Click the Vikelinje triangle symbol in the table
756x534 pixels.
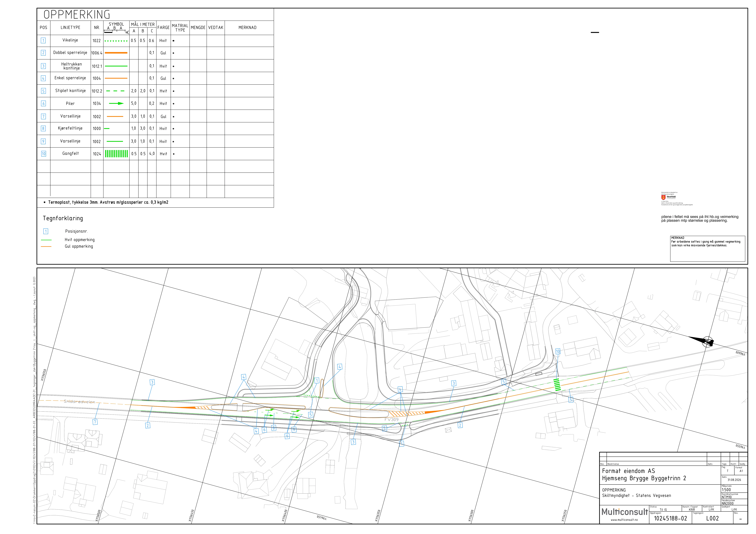116,41
